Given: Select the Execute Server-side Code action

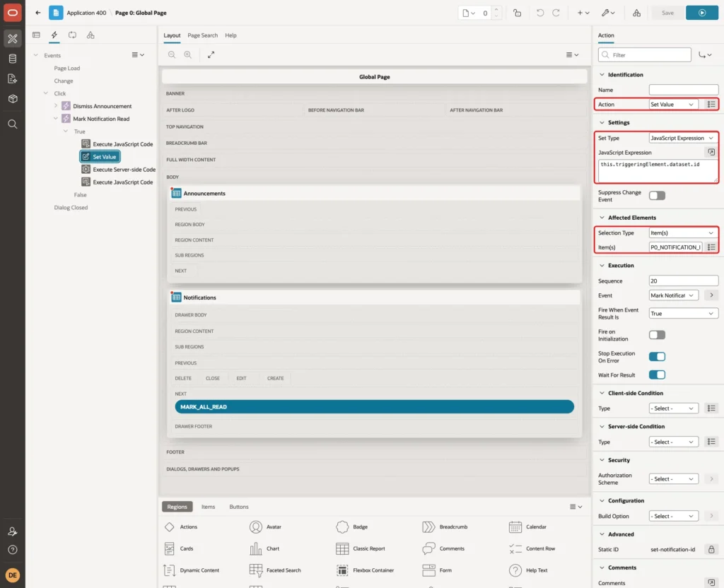Looking at the screenshot, I should (x=119, y=170).
